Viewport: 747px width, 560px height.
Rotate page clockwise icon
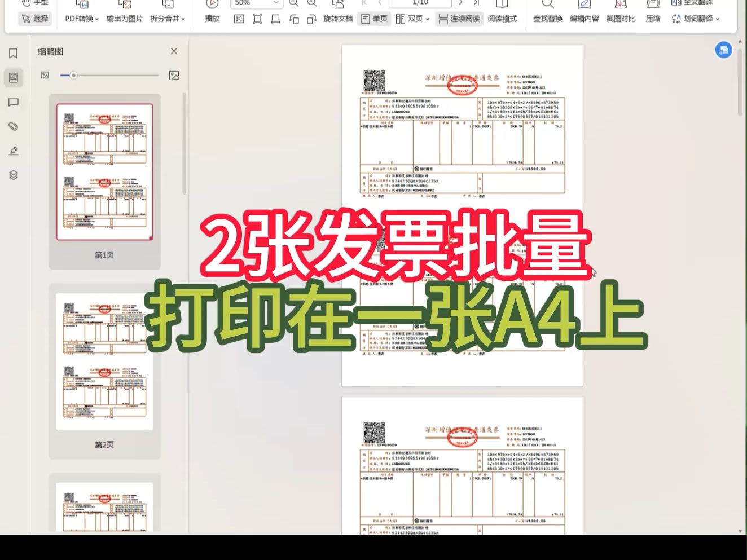pos(311,19)
